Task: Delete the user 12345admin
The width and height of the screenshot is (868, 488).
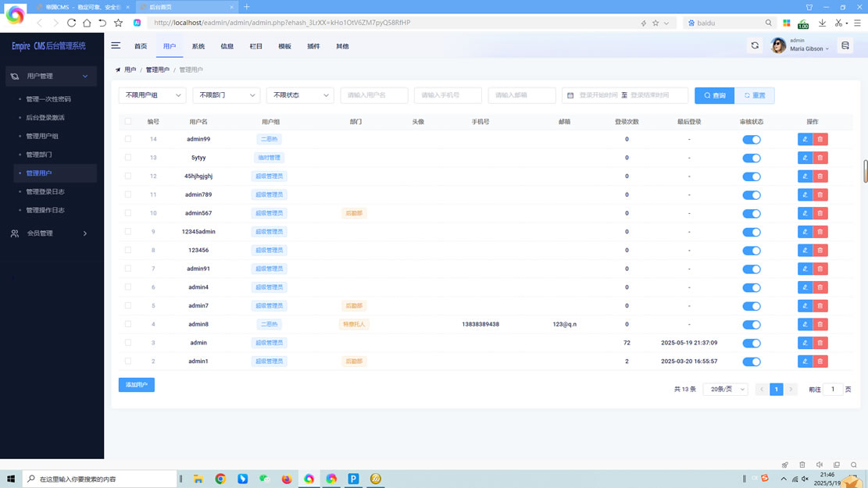Action: pyautogui.click(x=820, y=232)
